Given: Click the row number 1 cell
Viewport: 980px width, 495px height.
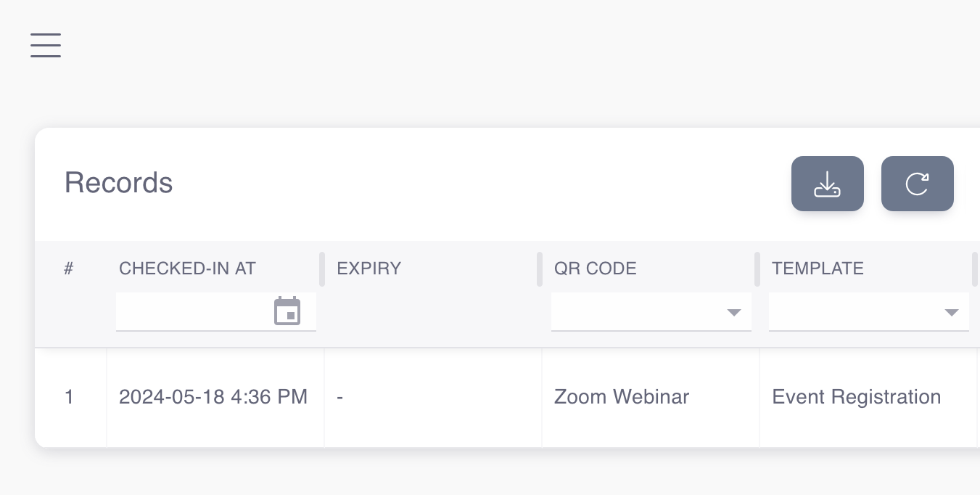Looking at the screenshot, I should (69, 397).
